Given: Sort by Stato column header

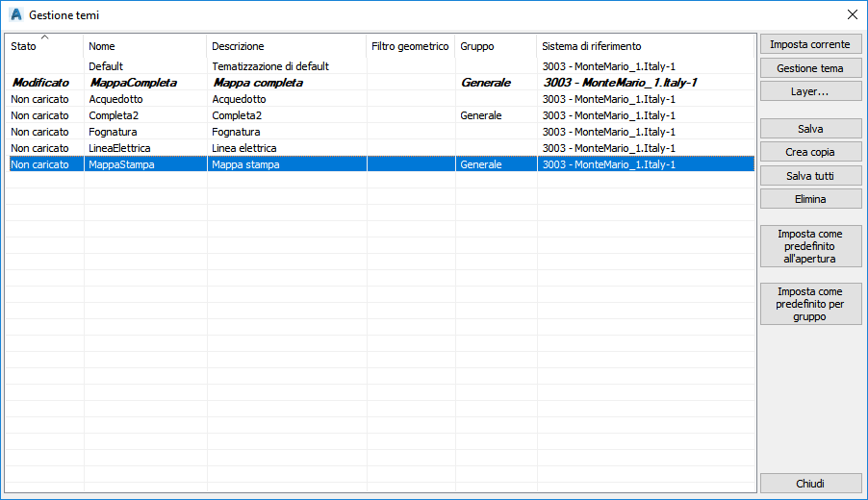Looking at the screenshot, I should click(x=44, y=46).
